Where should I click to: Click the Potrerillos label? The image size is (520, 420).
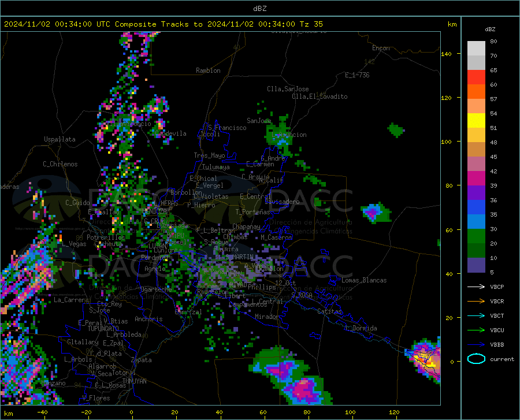pyautogui.click(x=106, y=237)
